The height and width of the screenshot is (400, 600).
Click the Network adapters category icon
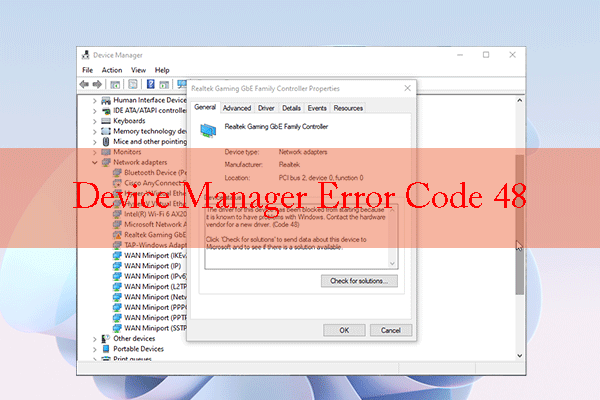point(106,162)
